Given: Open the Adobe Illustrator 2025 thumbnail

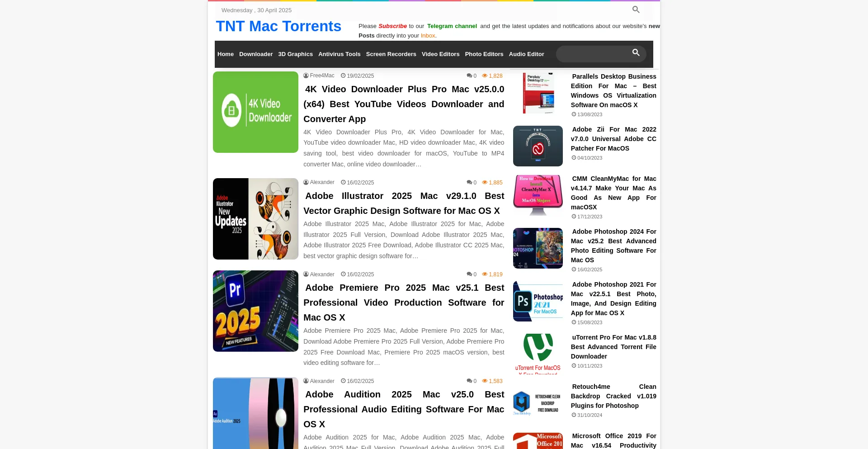Looking at the screenshot, I should pos(255,219).
